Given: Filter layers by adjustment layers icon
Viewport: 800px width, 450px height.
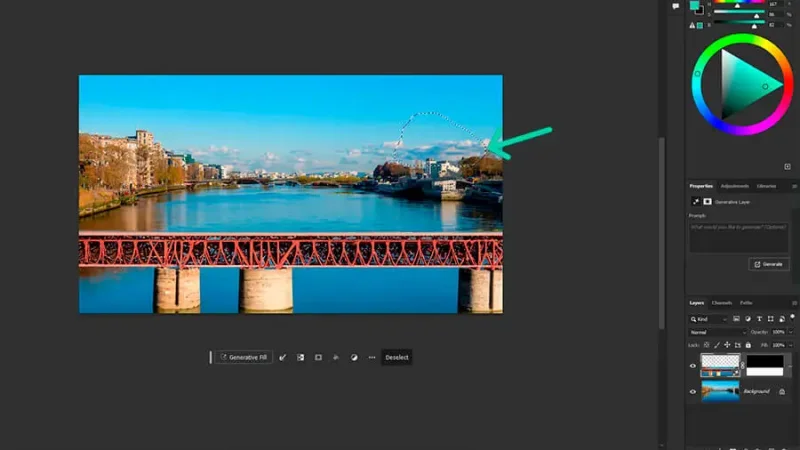Looking at the screenshot, I should coord(748,319).
